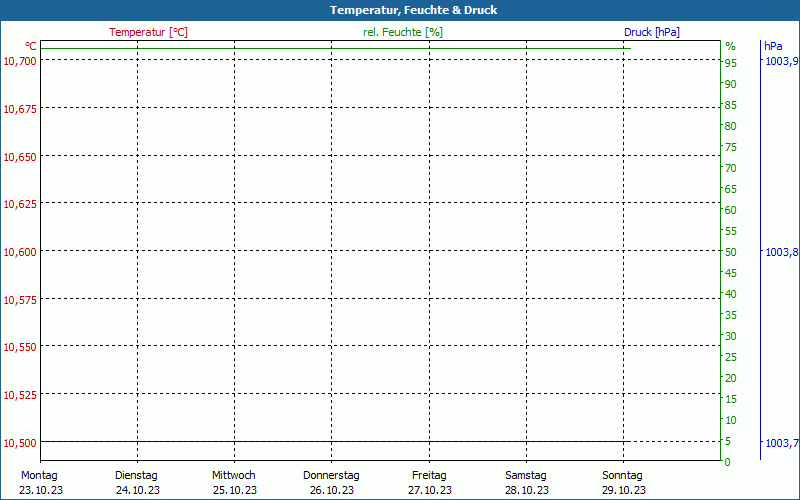Image resolution: width=800 pixels, height=500 pixels.
Task: Click the 50 percent humidity axis tick
Action: click(730, 252)
